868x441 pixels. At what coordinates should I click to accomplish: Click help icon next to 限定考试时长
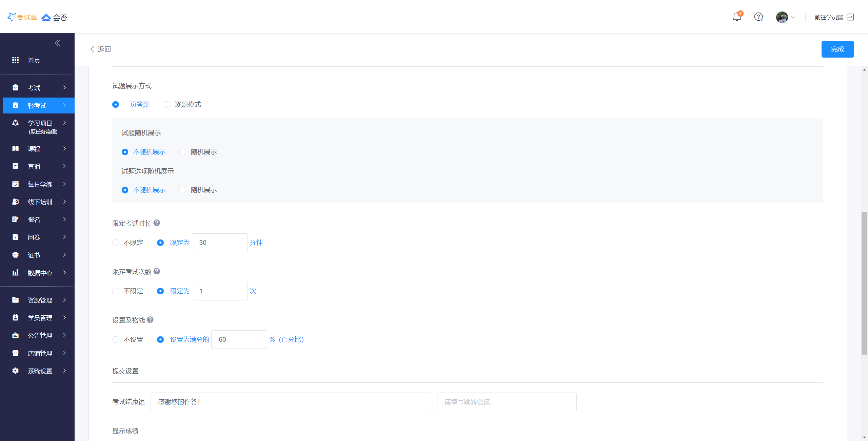point(157,223)
